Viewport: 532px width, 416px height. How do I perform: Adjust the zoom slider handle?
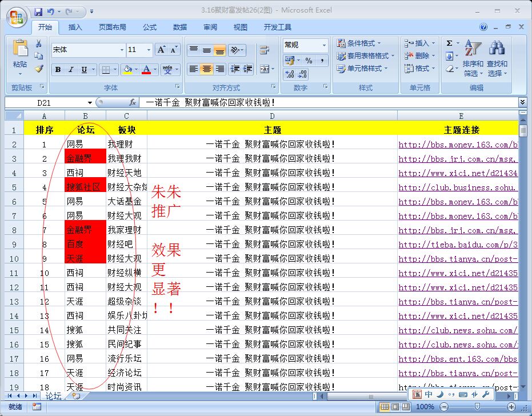tap(477, 406)
